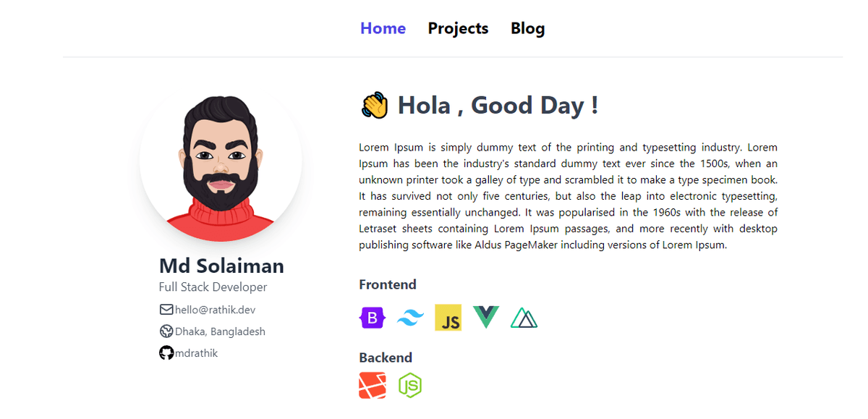Click the waving hand emoji
The image size is (868, 419).
[374, 106]
